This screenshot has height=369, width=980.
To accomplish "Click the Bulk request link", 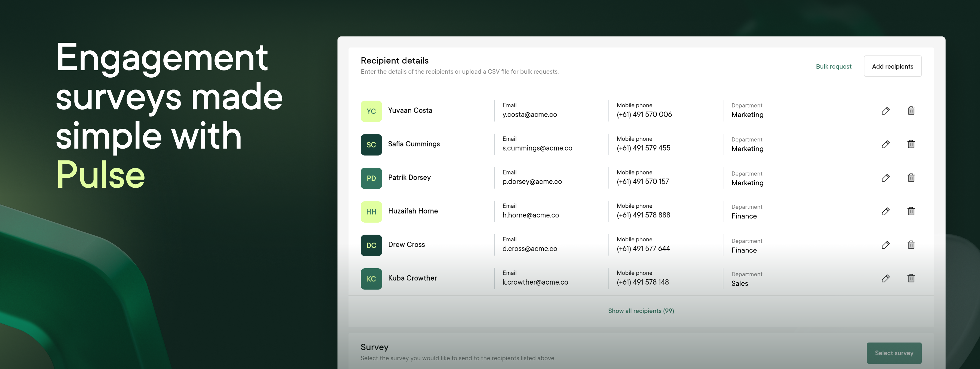I will tap(833, 66).
